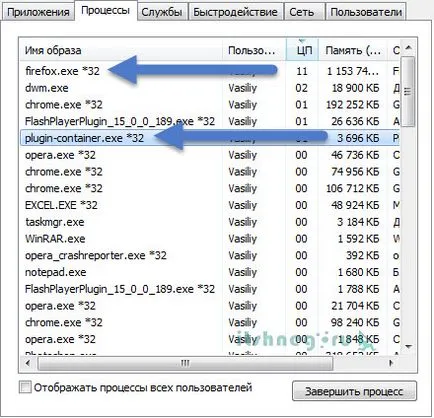Select the notepad.exe process
Image resolution: width=434 pixels, height=418 pixels.
(x=210, y=272)
